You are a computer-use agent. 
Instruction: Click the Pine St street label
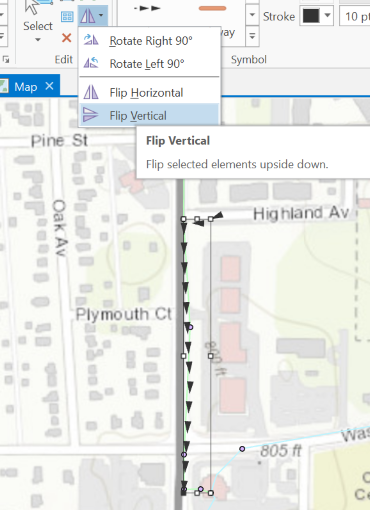click(x=59, y=141)
